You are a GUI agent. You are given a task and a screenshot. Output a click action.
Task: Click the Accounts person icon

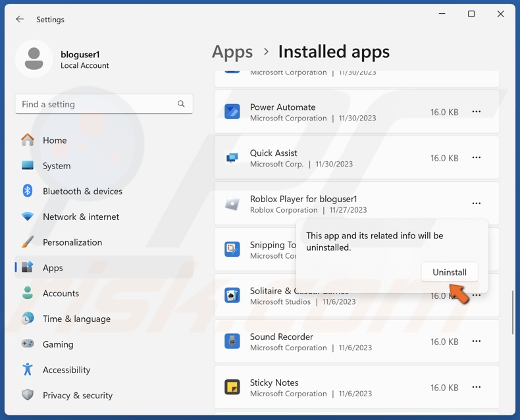tap(28, 293)
